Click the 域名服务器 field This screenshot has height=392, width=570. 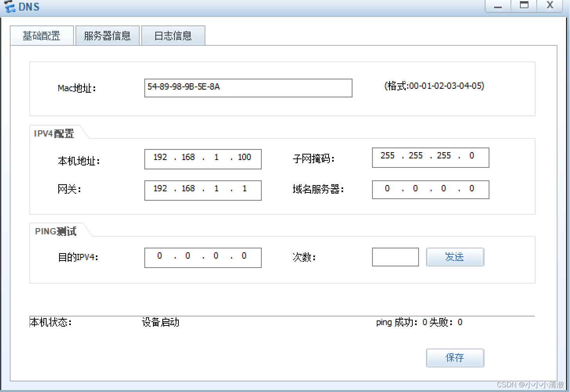click(431, 190)
